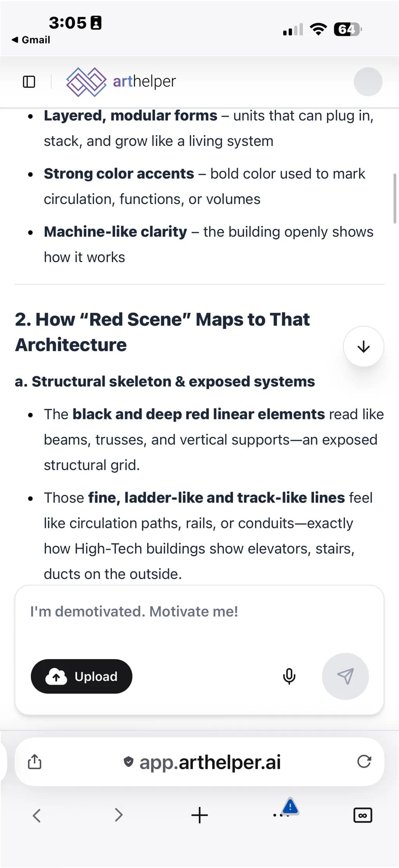Tap the Safari share icon
Image resolution: width=399 pixels, height=868 pixels.
34,761
